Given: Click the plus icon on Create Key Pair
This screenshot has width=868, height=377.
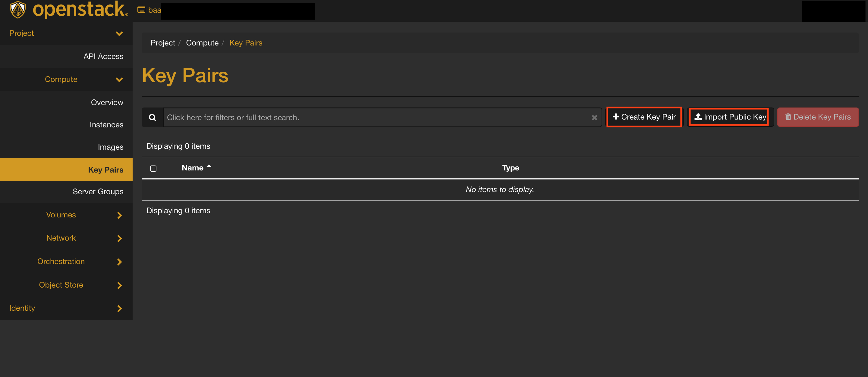Looking at the screenshot, I should [x=616, y=117].
